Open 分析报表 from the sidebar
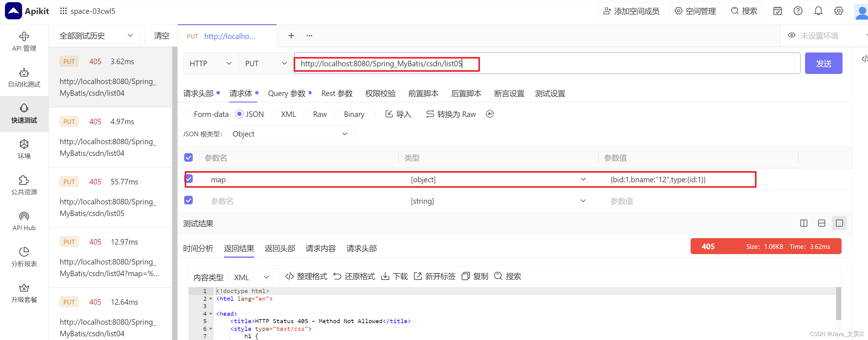The width and height of the screenshot is (868, 340). (x=24, y=257)
